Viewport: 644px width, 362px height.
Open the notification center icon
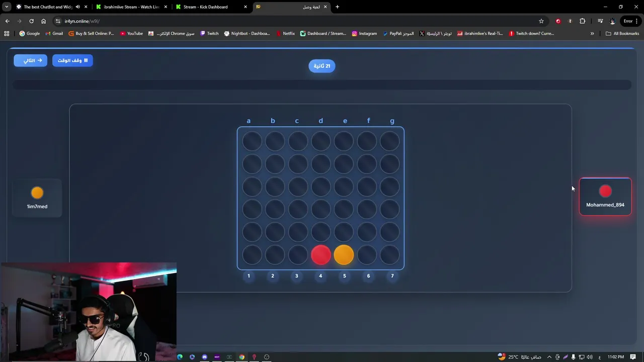[x=633, y=357]
